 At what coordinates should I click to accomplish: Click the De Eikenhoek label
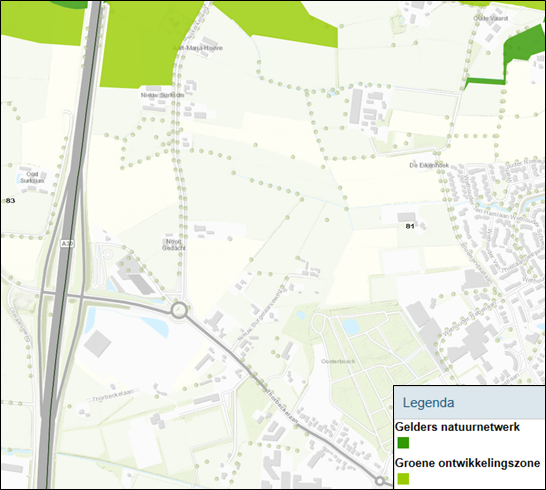[x=429, y=165]
